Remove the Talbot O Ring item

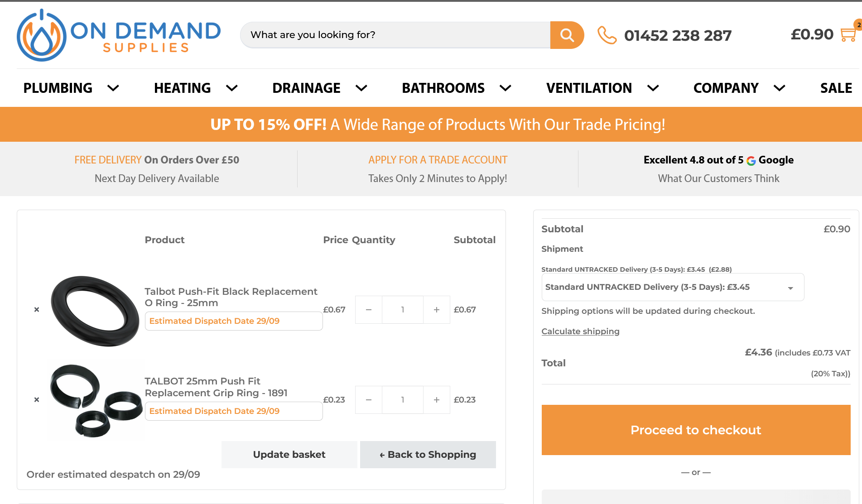(37, 310)
